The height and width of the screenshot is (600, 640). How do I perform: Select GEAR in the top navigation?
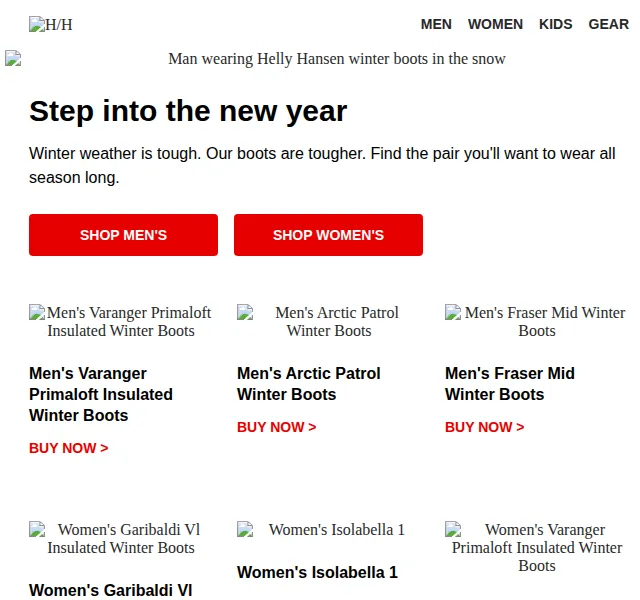(608, 24)
